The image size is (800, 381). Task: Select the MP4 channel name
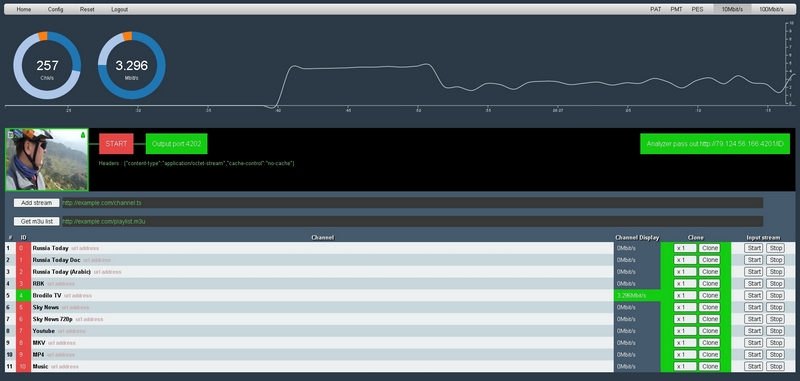click(x=39, y=354)
